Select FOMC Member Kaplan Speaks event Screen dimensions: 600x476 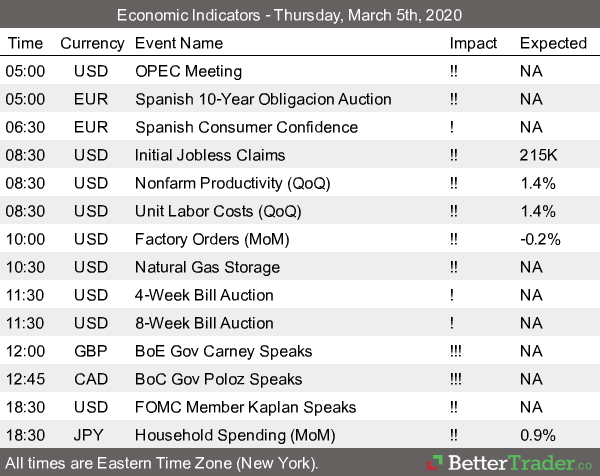[245, 407]
